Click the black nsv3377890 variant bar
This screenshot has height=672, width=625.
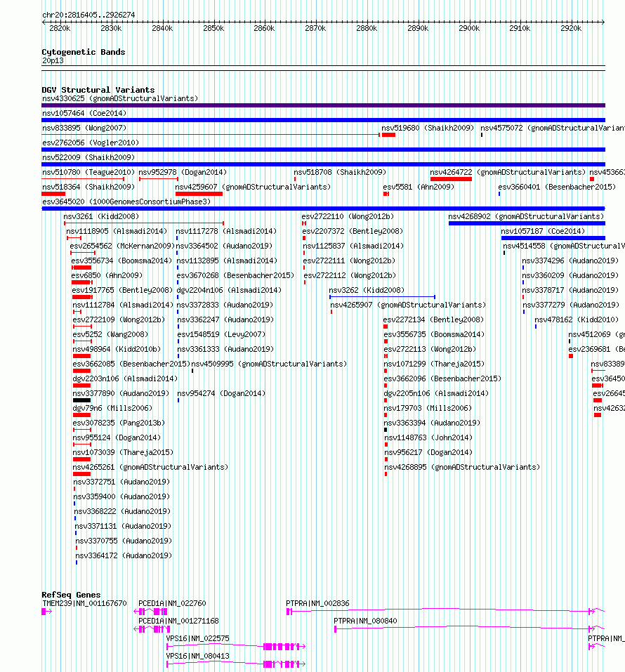click(x=81, y=400)
